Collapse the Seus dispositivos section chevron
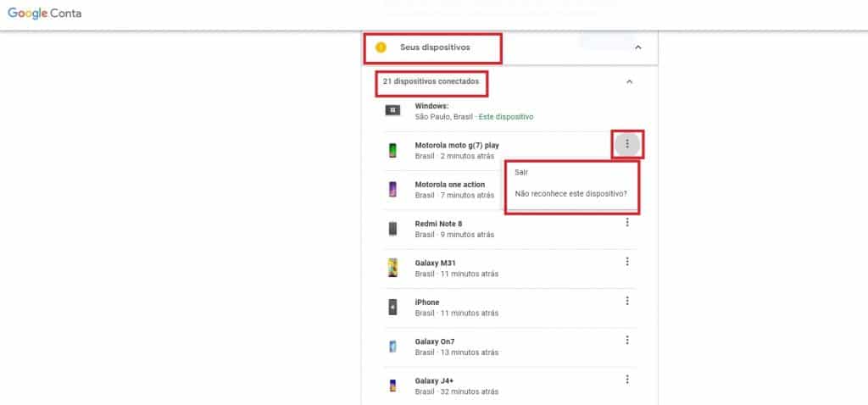The height and width of the screenshot is (405, 868). pyautogui.click(x=637, y=47)
